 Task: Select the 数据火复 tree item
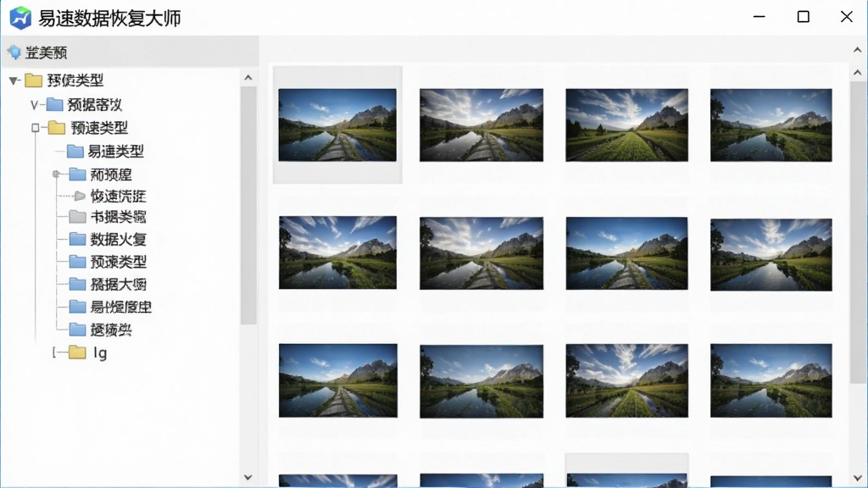(119, 239)
